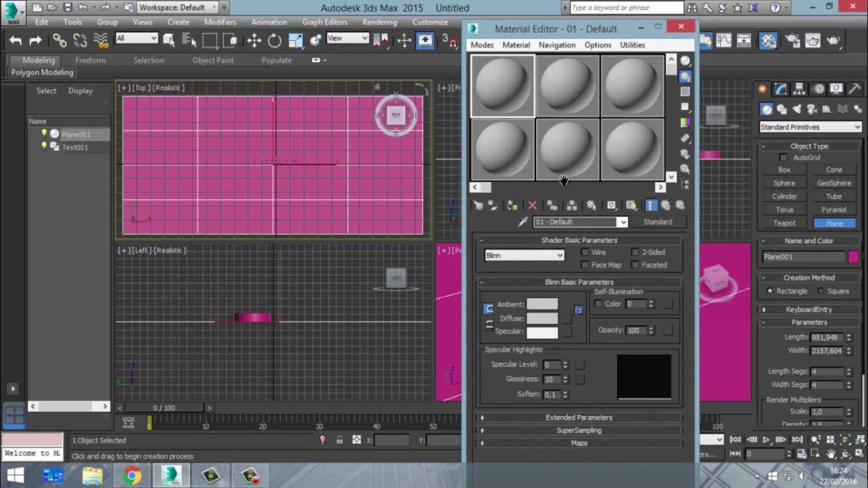868x488 pixels.
Task: Expand the Extended Parameters rollout
Action: click(579, 418)
